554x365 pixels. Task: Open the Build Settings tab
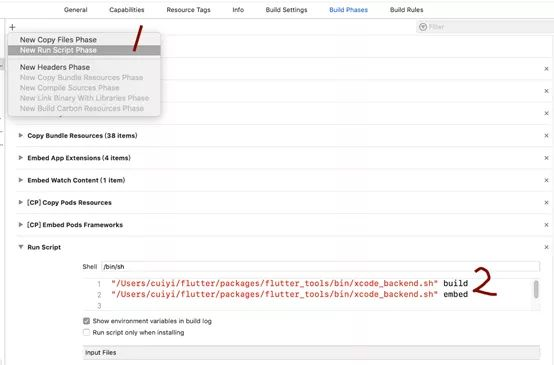tap(287, 10)
